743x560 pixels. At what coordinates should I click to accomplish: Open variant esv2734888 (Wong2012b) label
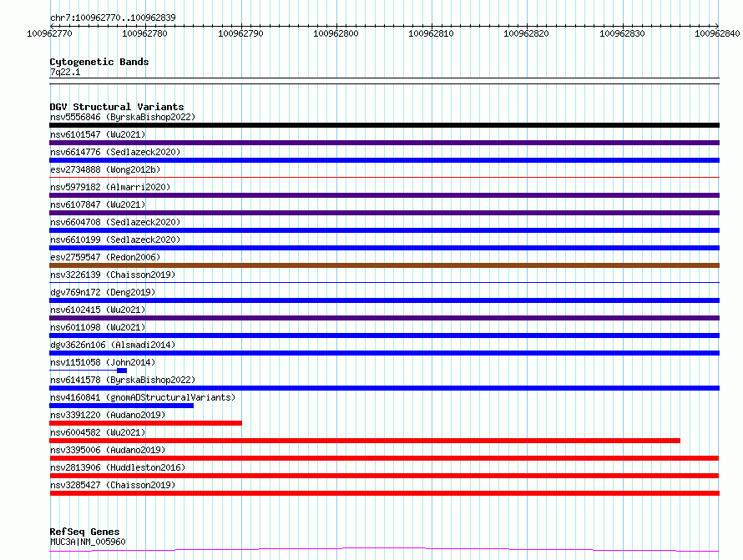[x=105, y=169]
